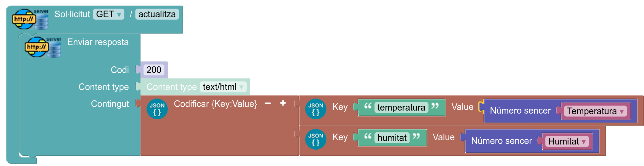Click the JSON icon on Codificar block
The width and height of the screenshot is (644, 166).
point(157,109)
